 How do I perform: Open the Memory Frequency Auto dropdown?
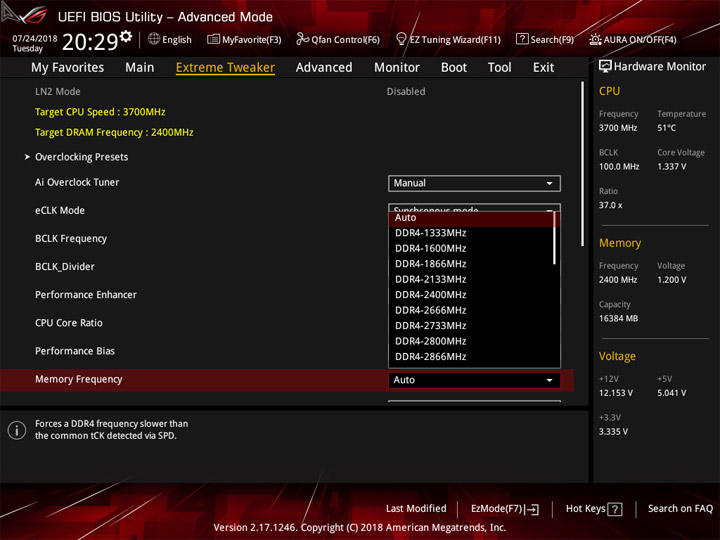(474, 380)
